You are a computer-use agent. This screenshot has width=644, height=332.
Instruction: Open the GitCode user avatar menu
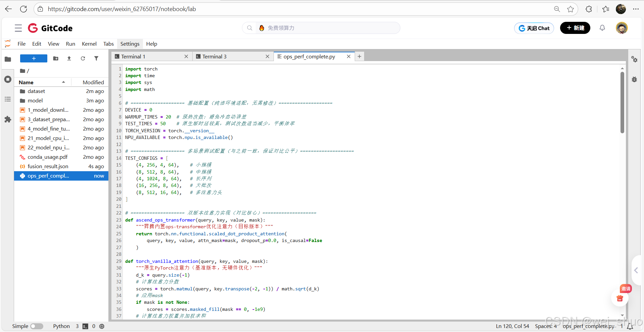622,28
